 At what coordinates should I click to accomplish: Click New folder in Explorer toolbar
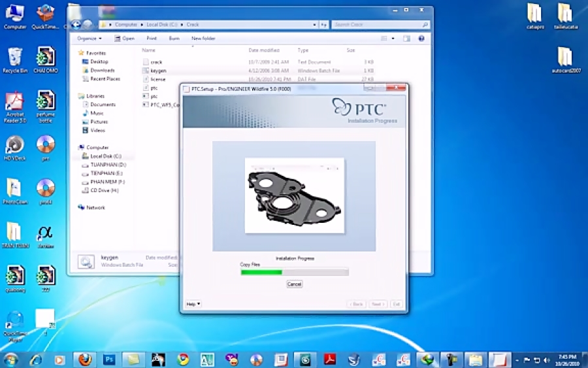click(x=203, y=39)
